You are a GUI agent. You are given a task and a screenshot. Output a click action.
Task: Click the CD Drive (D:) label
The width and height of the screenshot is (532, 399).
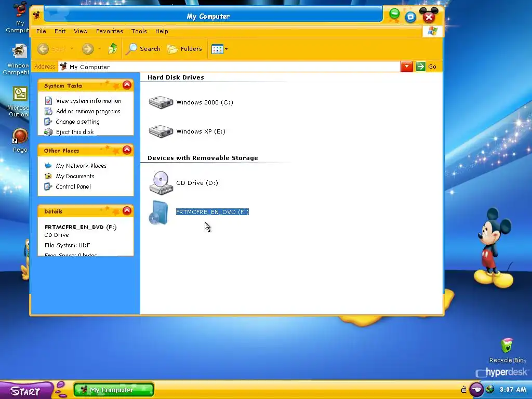197,183
